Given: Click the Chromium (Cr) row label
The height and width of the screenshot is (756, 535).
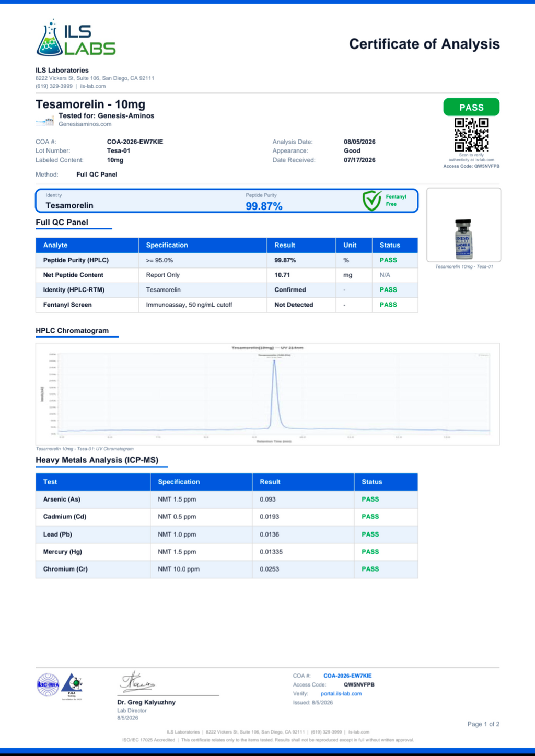Looking at the screenshot, I should [x=65, y=569].
